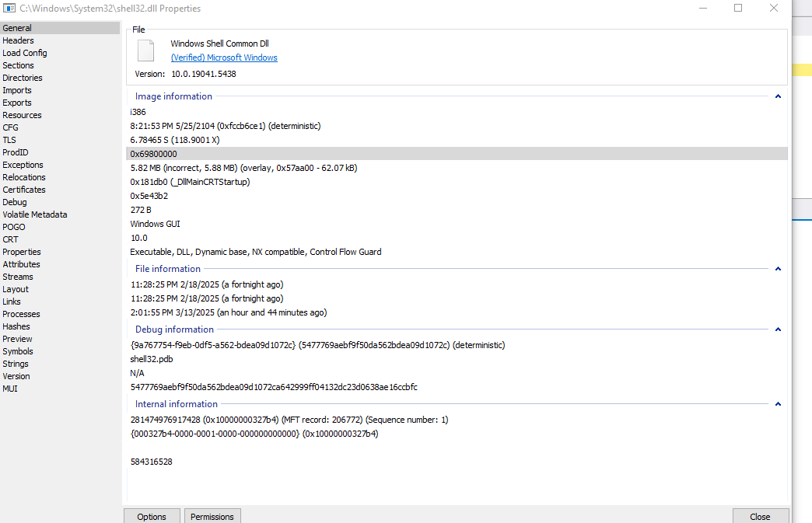
Task: Select the i386 row
Action: coord(457,112)
